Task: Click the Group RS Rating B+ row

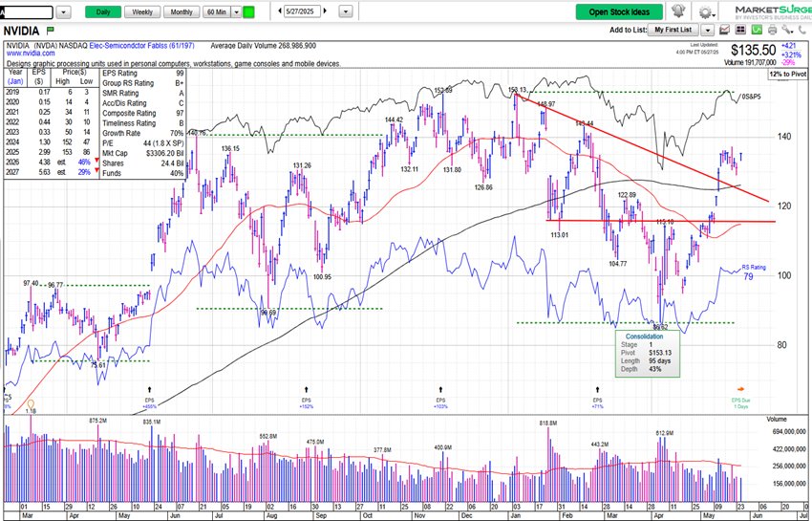Action: [143, 83]
